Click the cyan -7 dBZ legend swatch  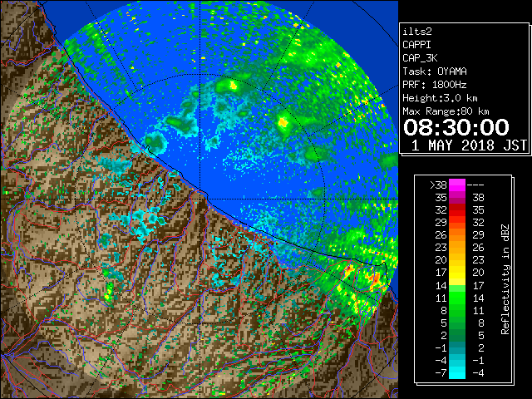click(457, 372)
